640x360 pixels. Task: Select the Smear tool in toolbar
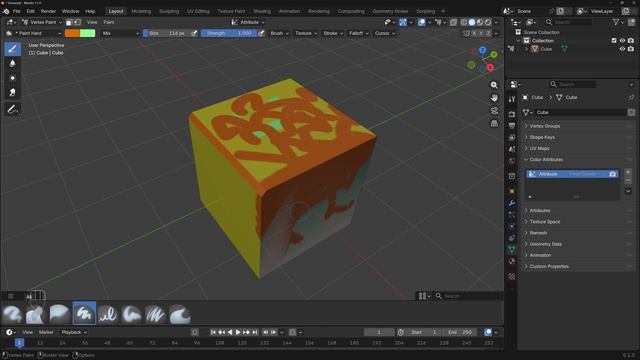[12, 92]
